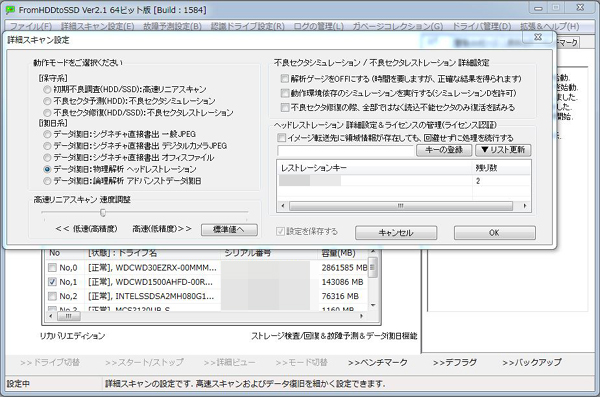Open 詳細スキャン設定(E) menu
Image resolution: width=600 pixels, height=397 pixels.
[x=98, y=26]
